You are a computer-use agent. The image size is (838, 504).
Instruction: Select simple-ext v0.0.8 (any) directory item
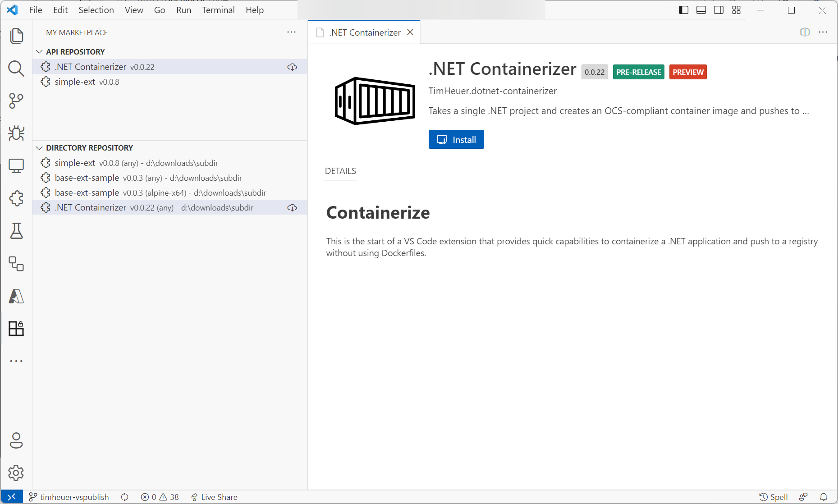(x=170, y=163)
